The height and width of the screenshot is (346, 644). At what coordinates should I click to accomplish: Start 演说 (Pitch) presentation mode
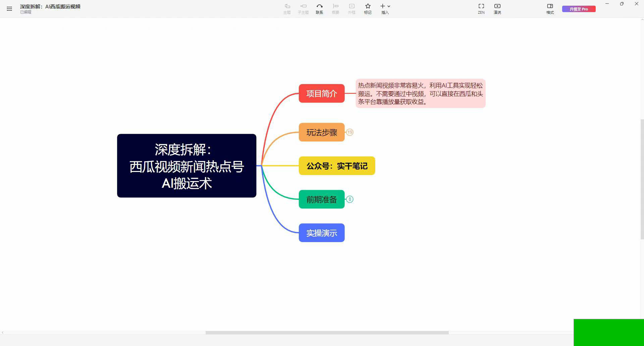click(x=497, y=8)
